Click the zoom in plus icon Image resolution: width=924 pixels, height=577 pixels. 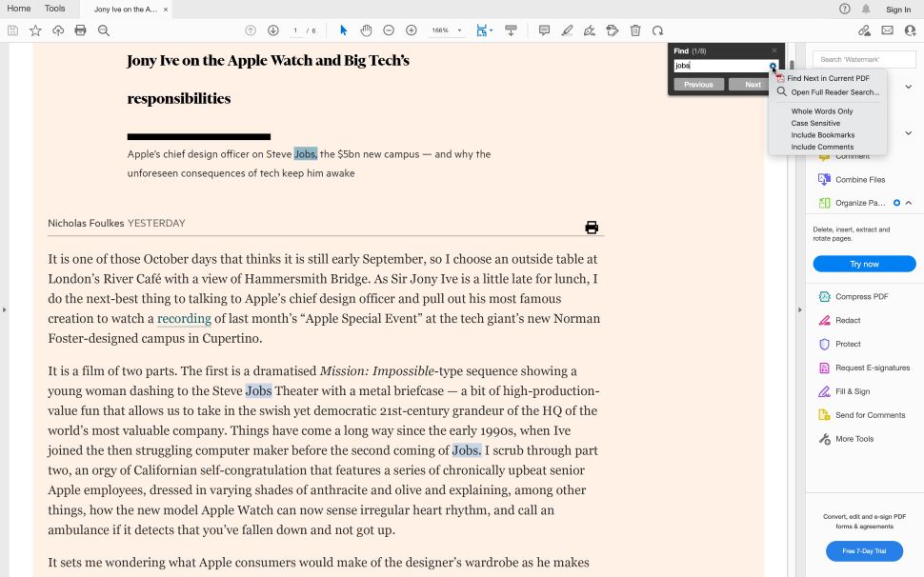point(412,30)
